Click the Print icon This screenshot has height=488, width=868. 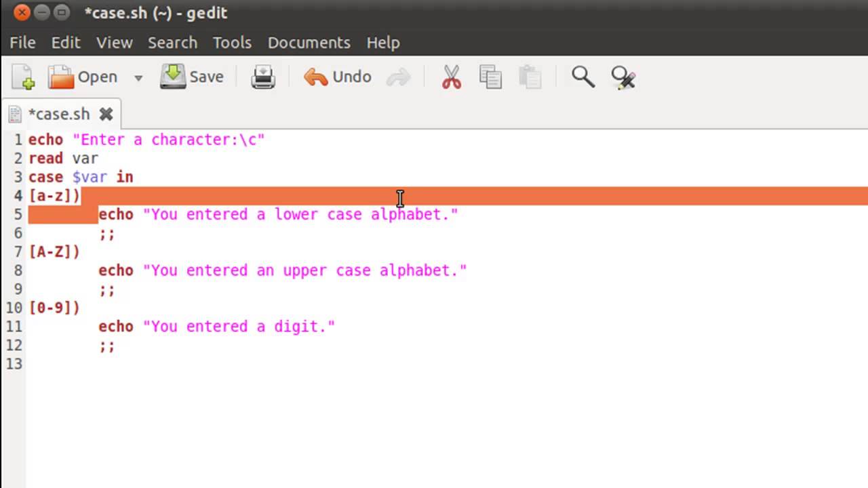click(x=263, y=77)
